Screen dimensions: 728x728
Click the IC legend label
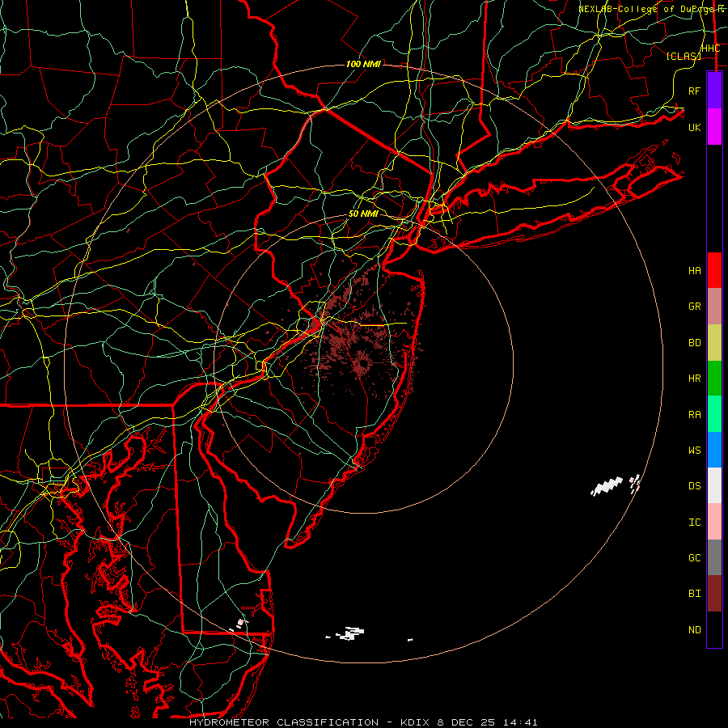(x=694, y=523)
